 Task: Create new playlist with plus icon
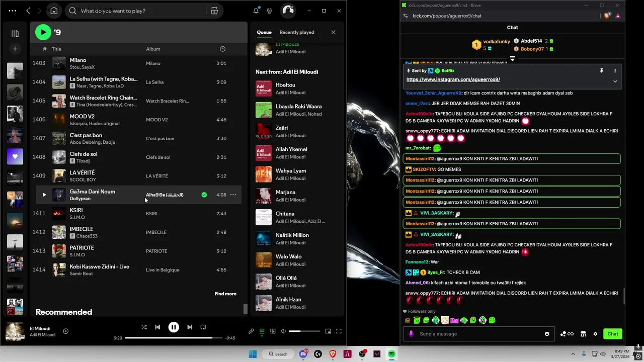[15, 49]
